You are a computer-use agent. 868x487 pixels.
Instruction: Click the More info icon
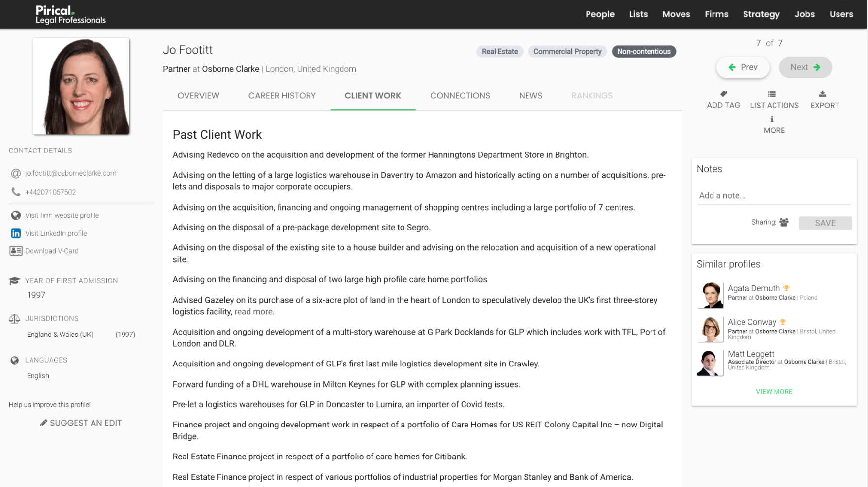772,119
